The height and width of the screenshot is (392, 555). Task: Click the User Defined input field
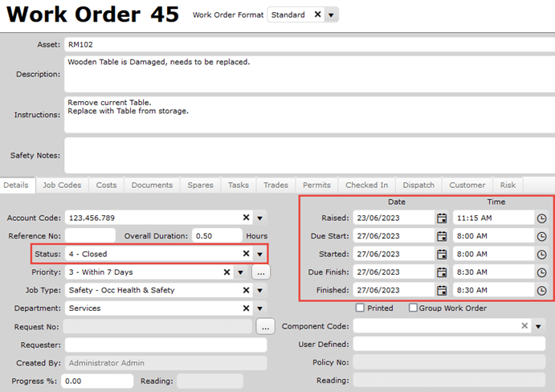(x=449, y=344)
